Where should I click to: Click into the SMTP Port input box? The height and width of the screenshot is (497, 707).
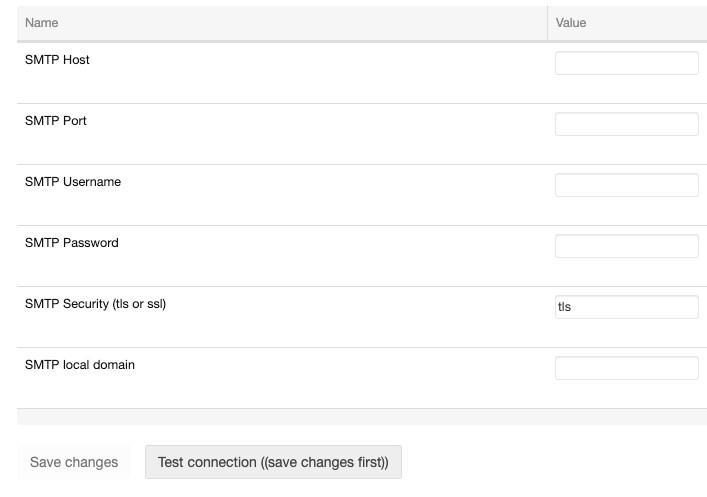click(627, 124)
